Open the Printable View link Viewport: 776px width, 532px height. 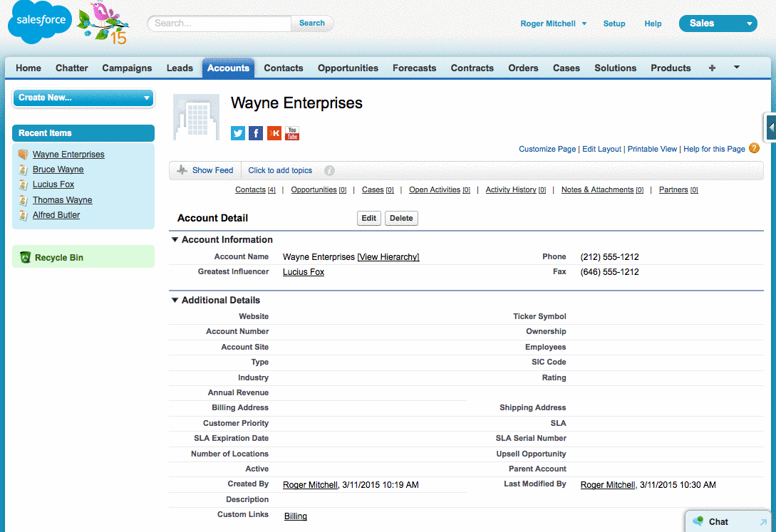pos(652,149)
